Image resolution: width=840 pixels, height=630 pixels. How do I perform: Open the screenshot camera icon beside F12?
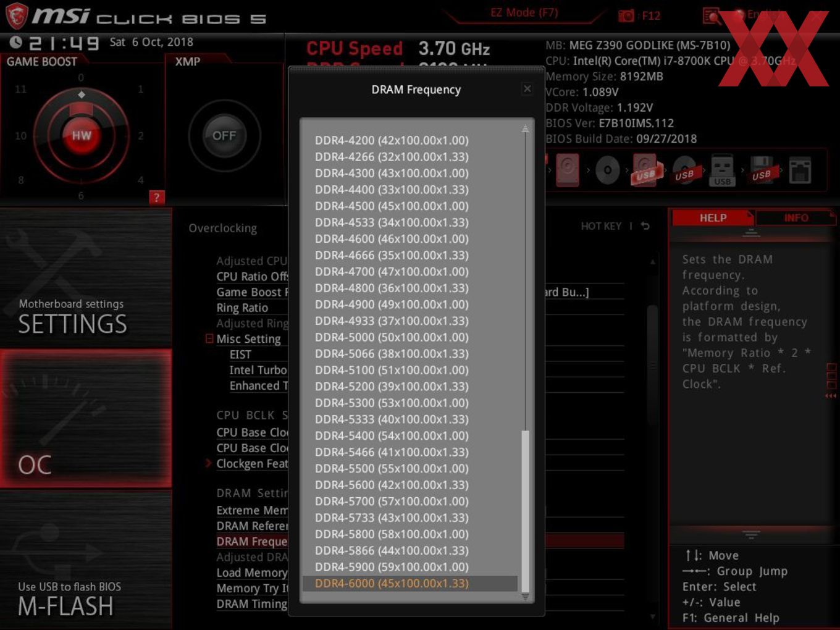coord(626,15)
